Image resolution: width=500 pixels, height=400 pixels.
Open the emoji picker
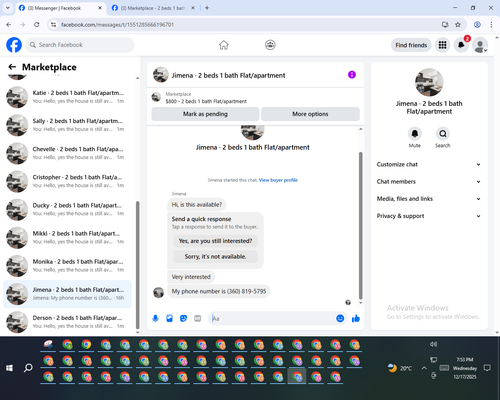[340, 318]
